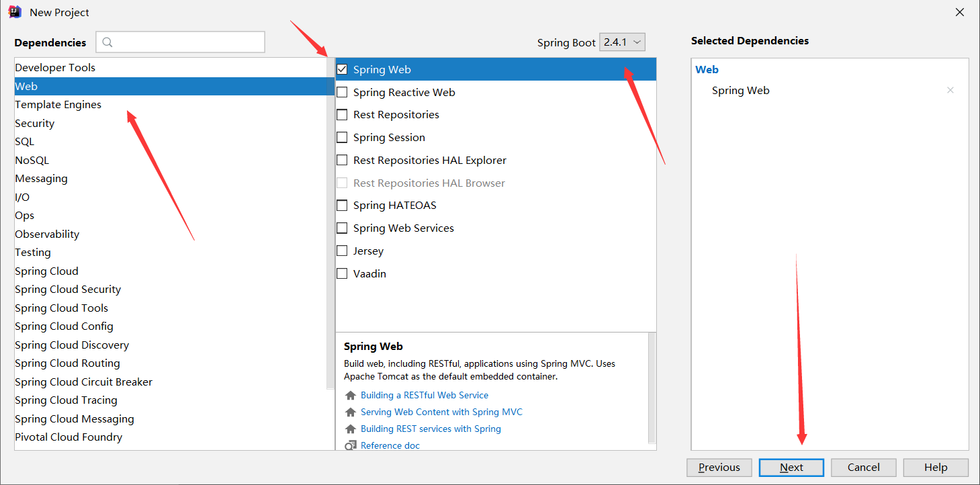Open Serving Web Content with Spring MVC link

click(441, 412)
